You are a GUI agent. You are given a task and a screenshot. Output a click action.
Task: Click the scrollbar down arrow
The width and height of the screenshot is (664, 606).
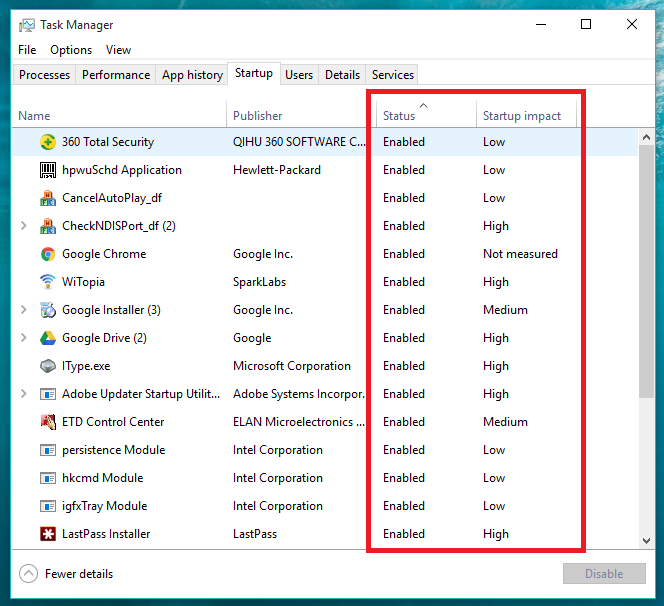tap(646, 541)
